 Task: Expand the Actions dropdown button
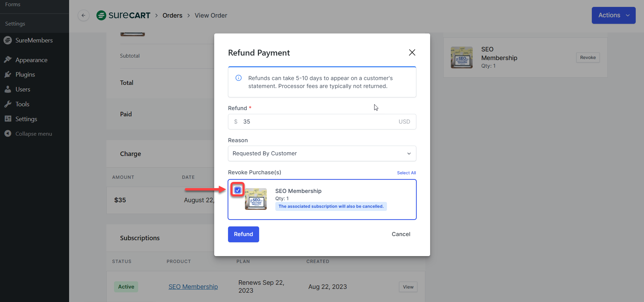click(614, 16)
